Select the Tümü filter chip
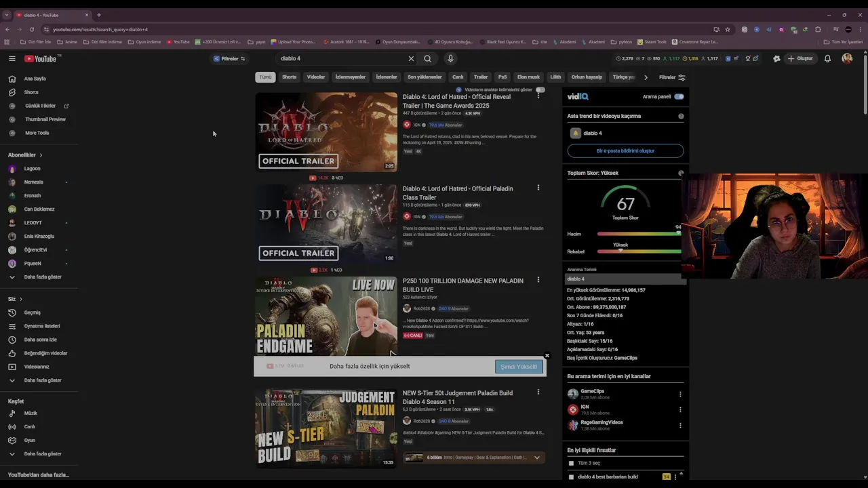Screen dimensions: 868x488 click(x=265, y=77)
